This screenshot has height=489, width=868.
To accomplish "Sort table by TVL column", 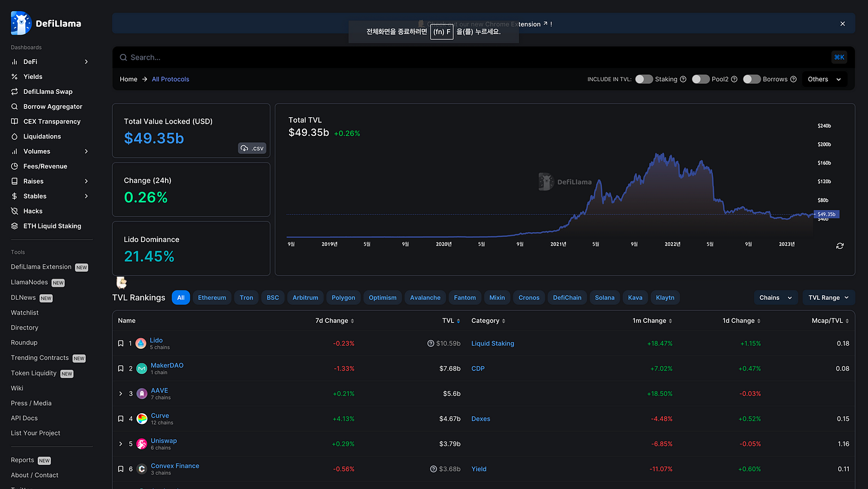I will (x=451, y=321).
